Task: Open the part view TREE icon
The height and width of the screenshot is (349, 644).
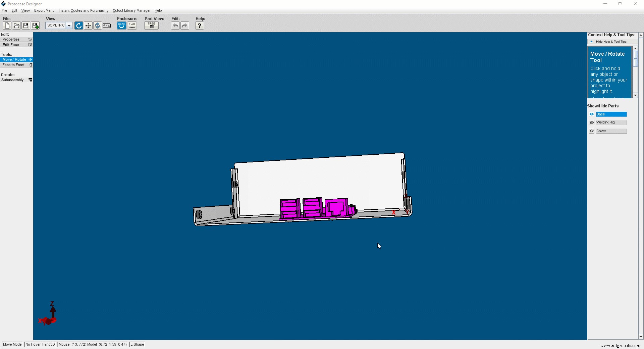Action: pyautogui.click(x=151, y=26)
